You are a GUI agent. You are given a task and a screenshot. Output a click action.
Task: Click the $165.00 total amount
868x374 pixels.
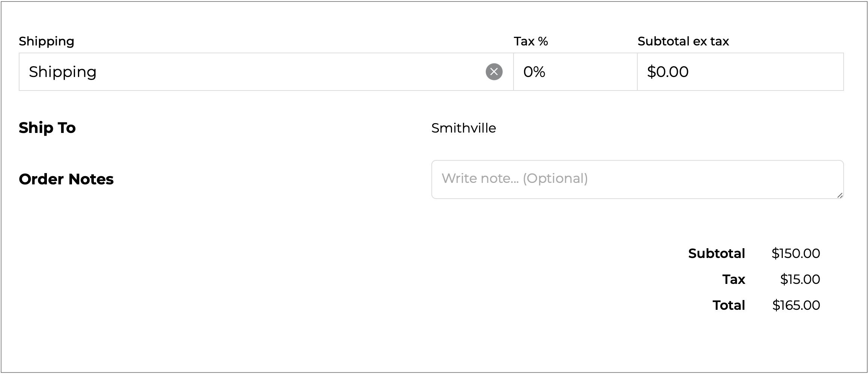point(796,305)
